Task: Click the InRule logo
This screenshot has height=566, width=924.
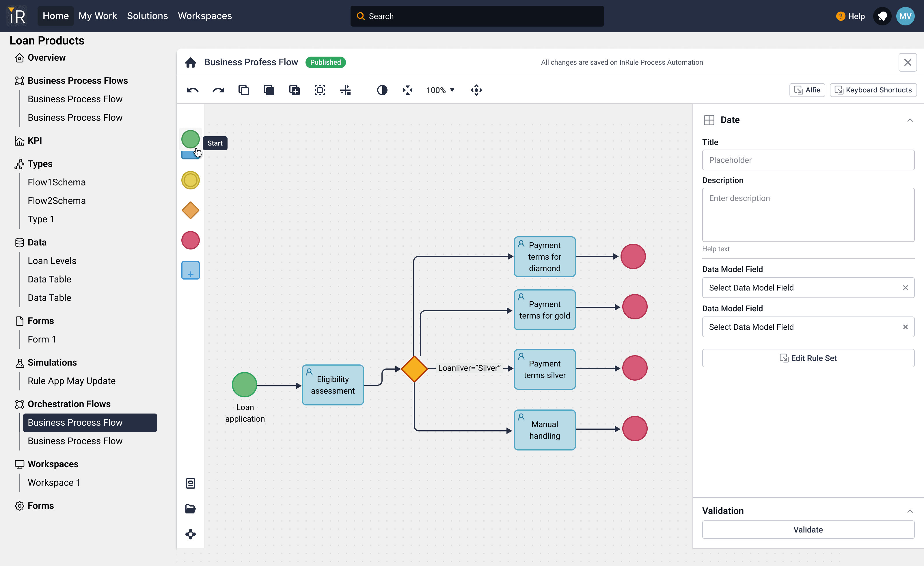Action: tap(17, 16)
